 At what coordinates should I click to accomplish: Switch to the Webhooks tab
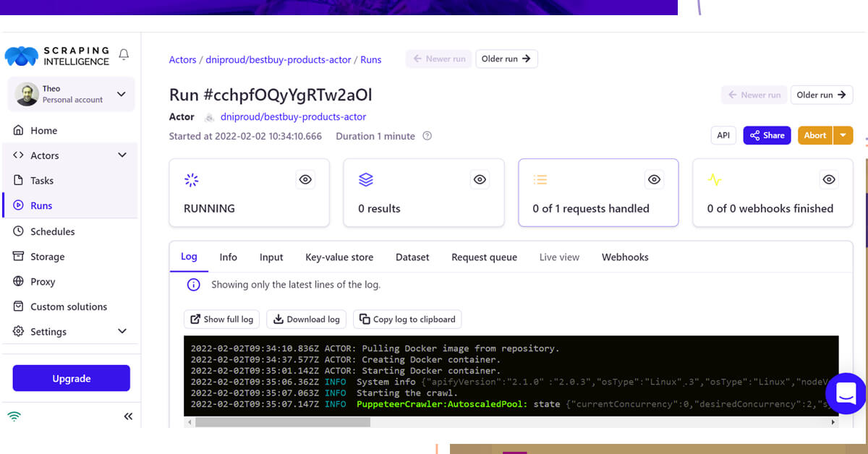(x=625, y=257)
